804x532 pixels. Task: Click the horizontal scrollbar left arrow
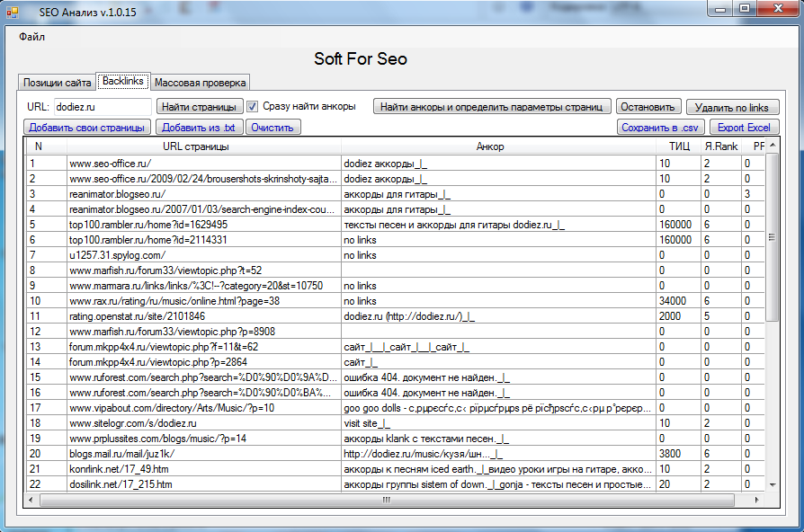31,500
